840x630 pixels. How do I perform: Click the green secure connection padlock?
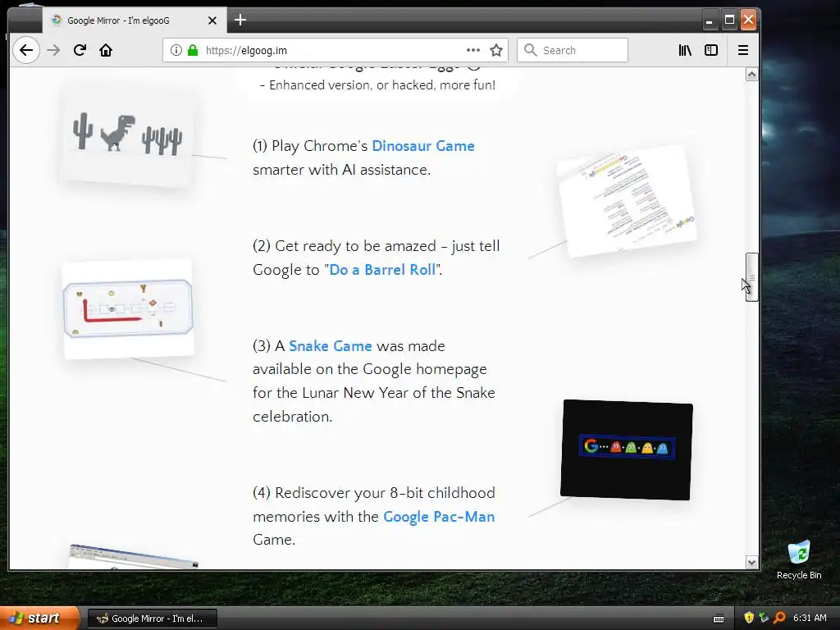[x=192, y=50]
